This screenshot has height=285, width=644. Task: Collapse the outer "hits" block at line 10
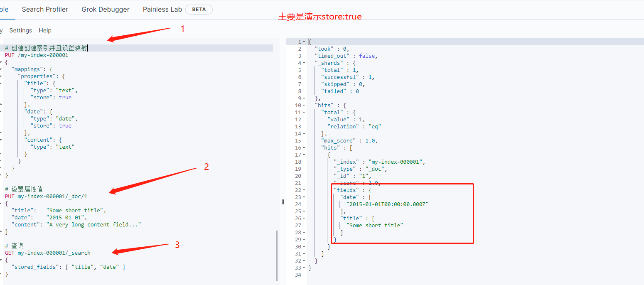304,106
